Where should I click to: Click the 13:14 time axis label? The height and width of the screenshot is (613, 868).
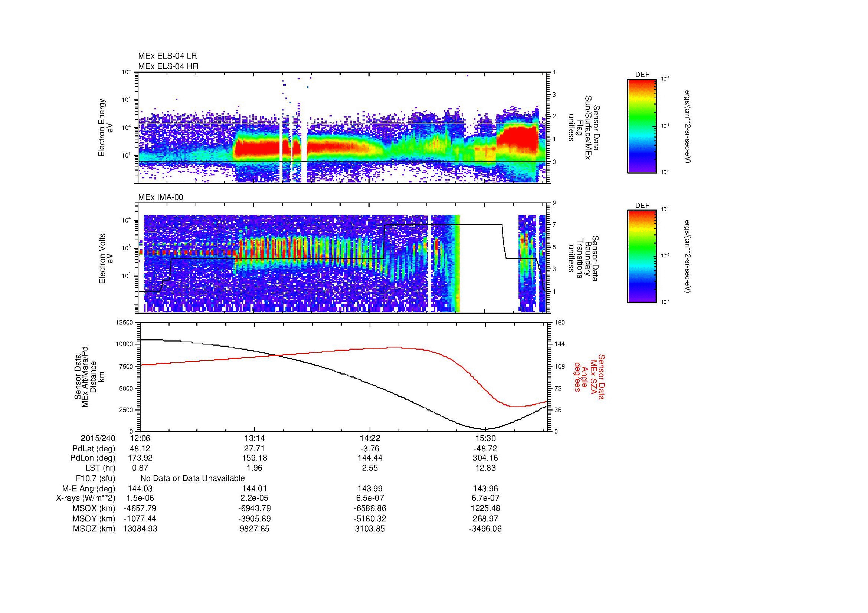[255, 438]
